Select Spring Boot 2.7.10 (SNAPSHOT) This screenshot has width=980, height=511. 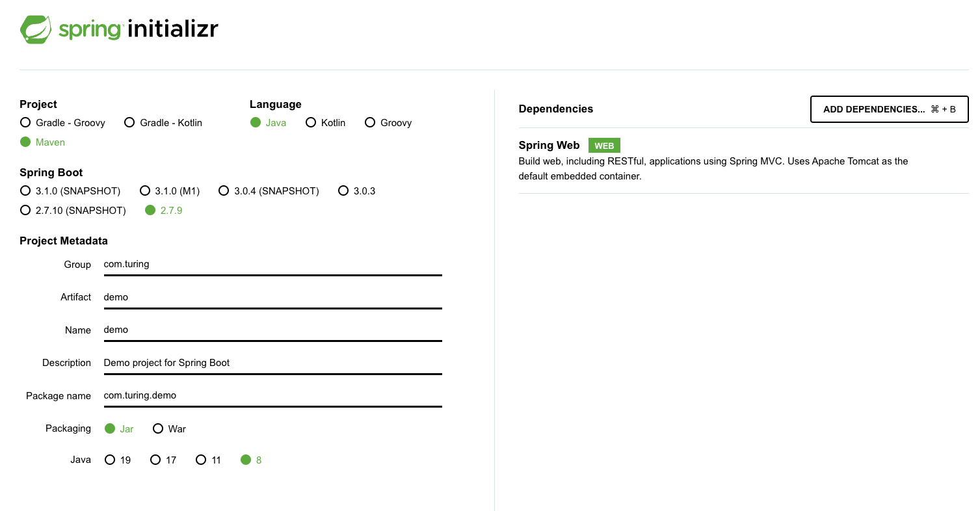coord(73,210)
